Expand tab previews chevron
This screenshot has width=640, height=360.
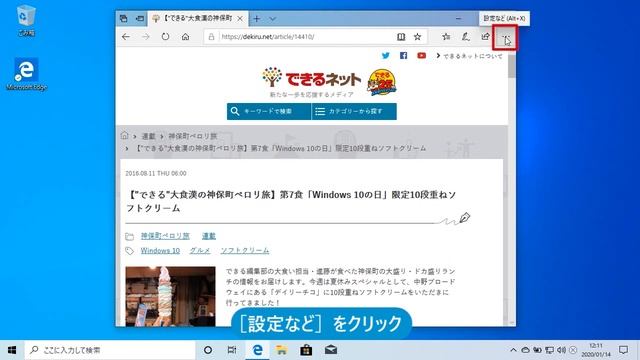click(x=272, y=18)
